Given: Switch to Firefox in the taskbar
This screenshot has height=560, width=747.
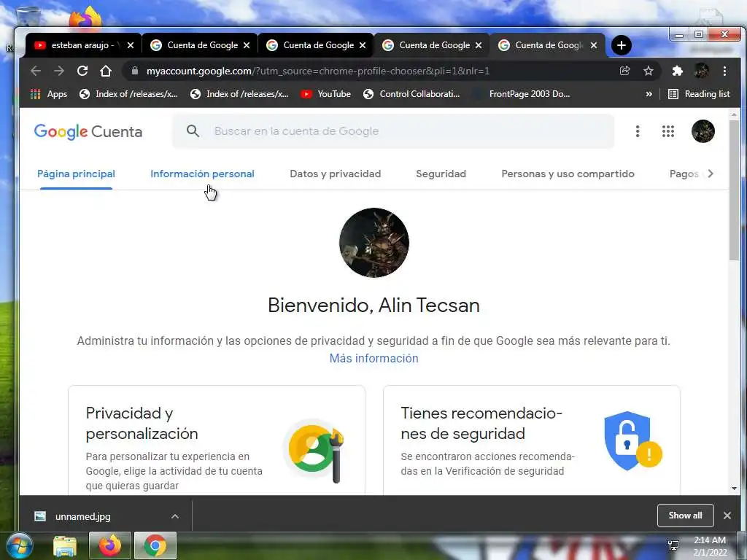Looking at the screenshot, I should (x=110, y=545).
